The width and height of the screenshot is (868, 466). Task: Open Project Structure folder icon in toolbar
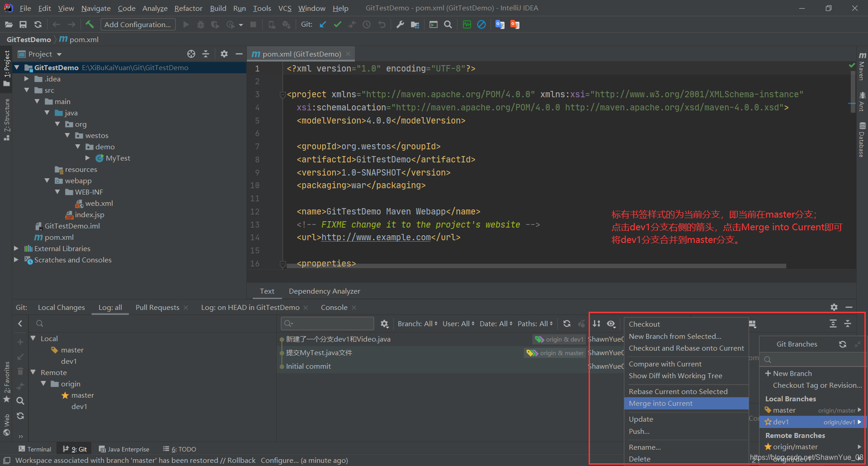(415, 24)
